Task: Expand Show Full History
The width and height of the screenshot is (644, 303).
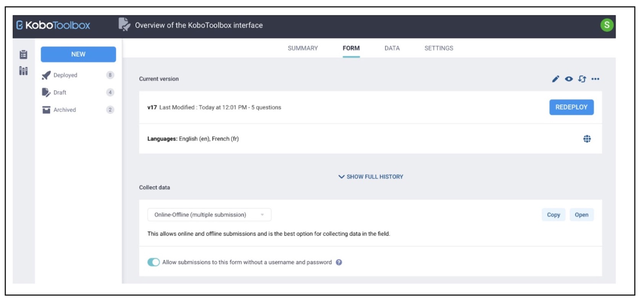Action: (371, 177)
